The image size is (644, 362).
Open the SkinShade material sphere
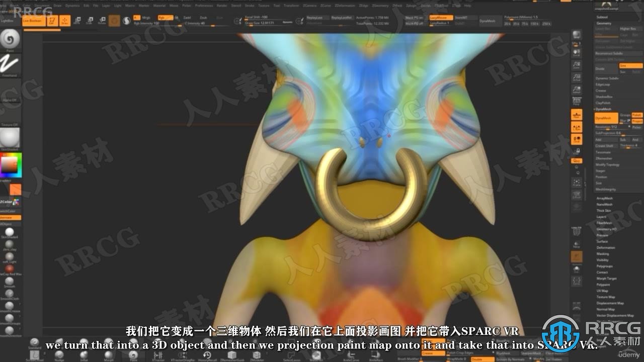click(x=10, y=138)
